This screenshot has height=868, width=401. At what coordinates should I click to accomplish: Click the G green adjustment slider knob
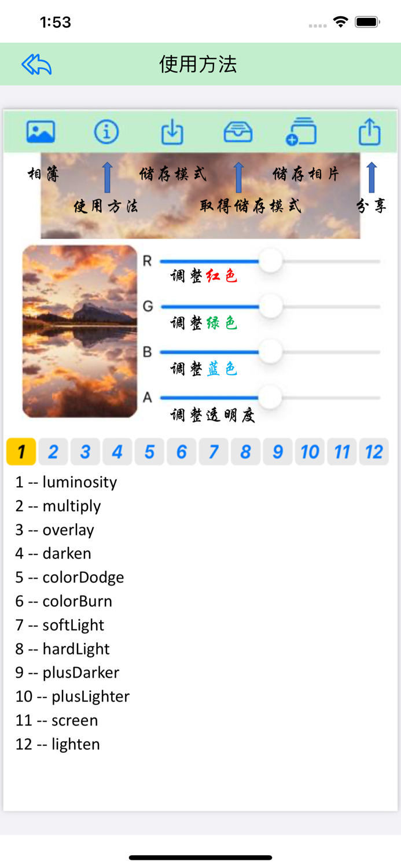[x=271, y=307]
